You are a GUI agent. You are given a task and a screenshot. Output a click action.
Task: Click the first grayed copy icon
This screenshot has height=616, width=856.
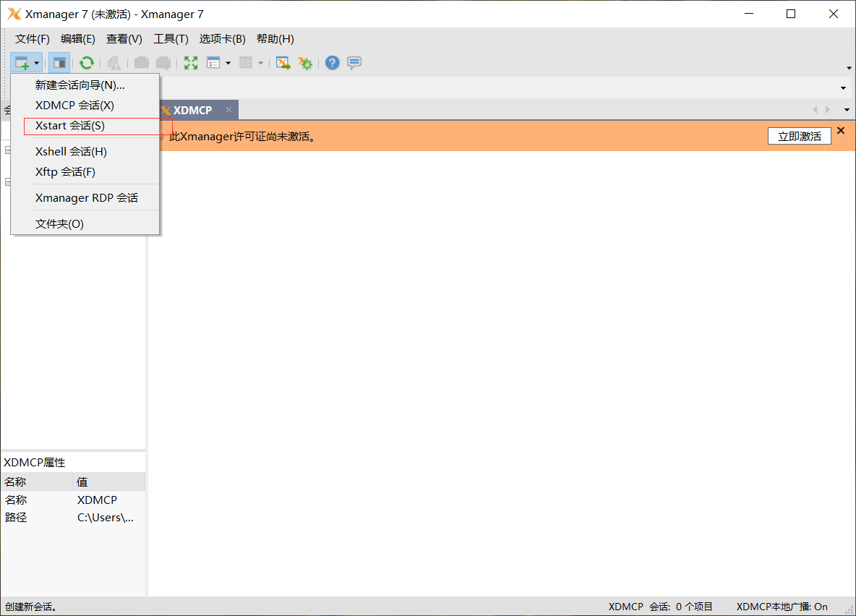click(142, 63)
